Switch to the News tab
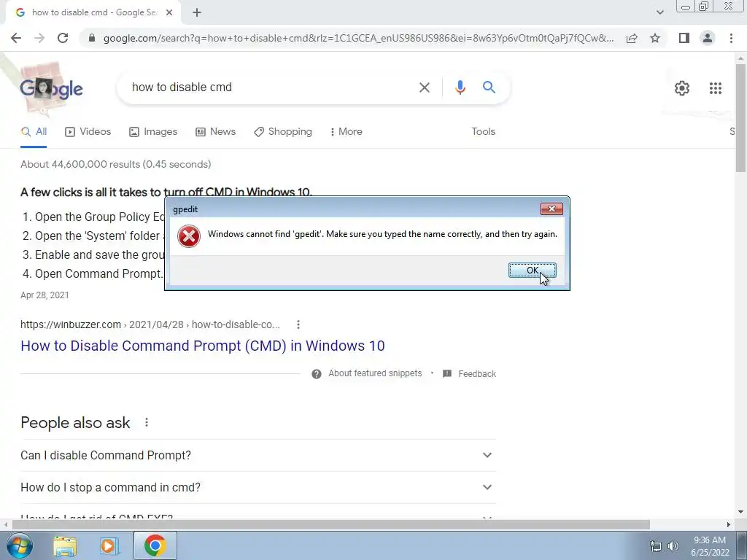Screen dimensions: 747x560 (215, 132)
